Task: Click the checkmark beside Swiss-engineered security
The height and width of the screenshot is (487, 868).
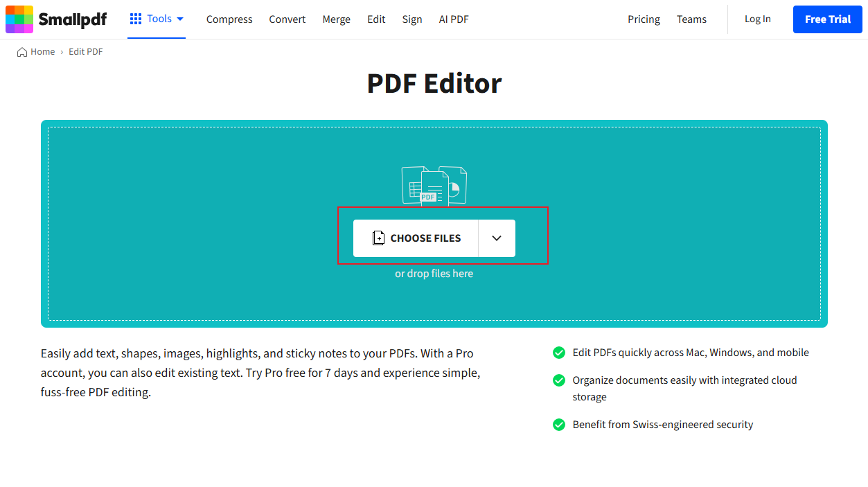Action: click(x=559, y=425)
